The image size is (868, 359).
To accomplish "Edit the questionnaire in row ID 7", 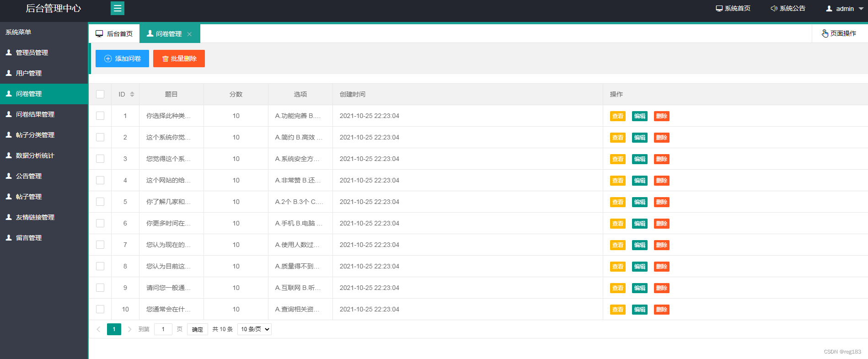I will click(639, 245).
